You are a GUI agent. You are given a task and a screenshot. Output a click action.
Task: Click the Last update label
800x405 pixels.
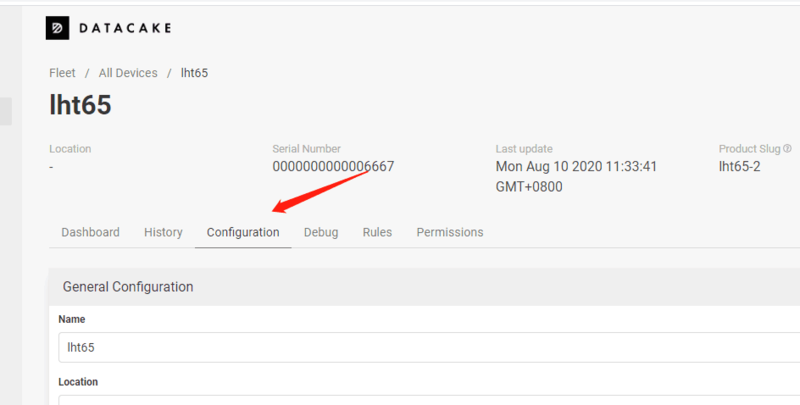pos(524,148)
